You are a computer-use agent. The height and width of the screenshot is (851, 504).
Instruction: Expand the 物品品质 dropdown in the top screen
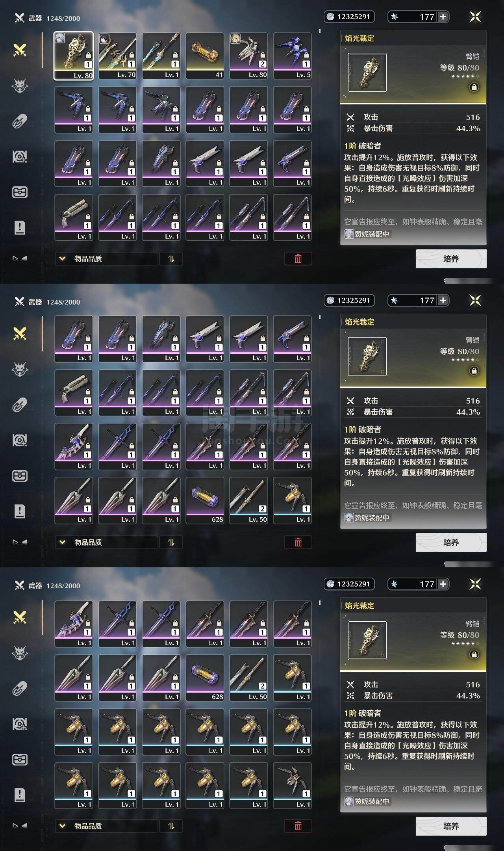pyautogui.click(x=106, y=259)
